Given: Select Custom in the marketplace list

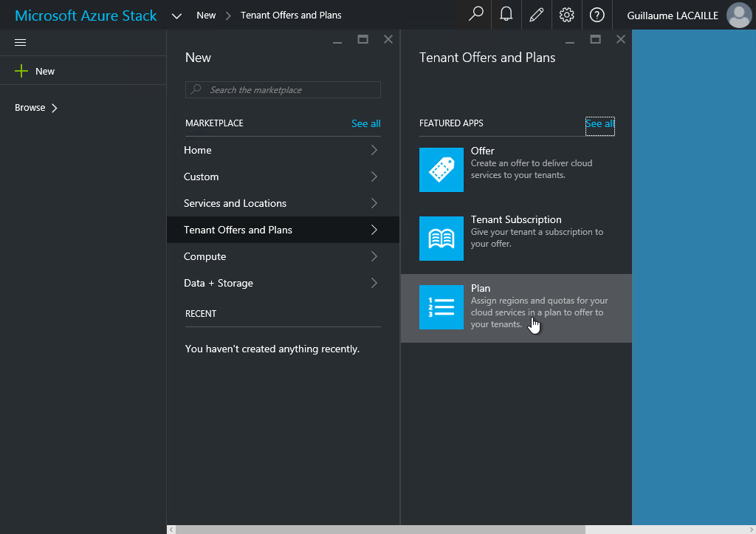Looking at the screenshot, I should tap(283, 177).
